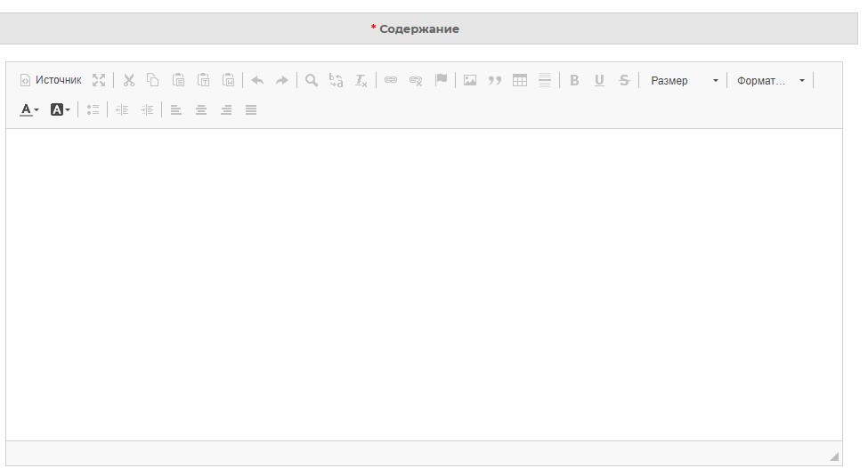868x468 pixels.
Task: Toggle underline formatting
Action: point(599,80)
